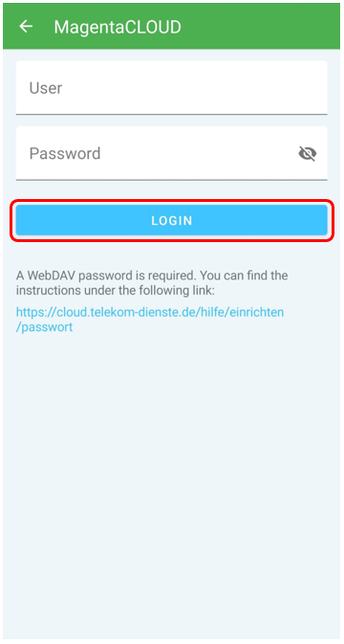Click the underline beneath the User field
This screenshot has width=344, height=644.
(171, 114)
